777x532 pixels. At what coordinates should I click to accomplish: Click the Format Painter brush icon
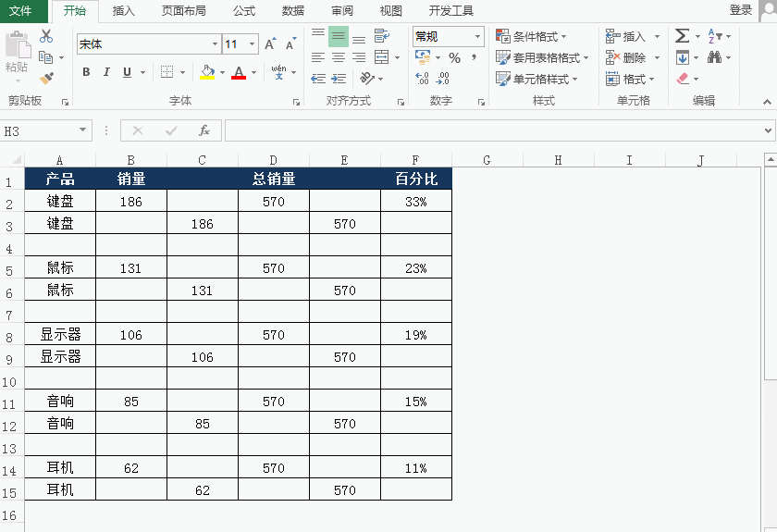tap(46, 79)
